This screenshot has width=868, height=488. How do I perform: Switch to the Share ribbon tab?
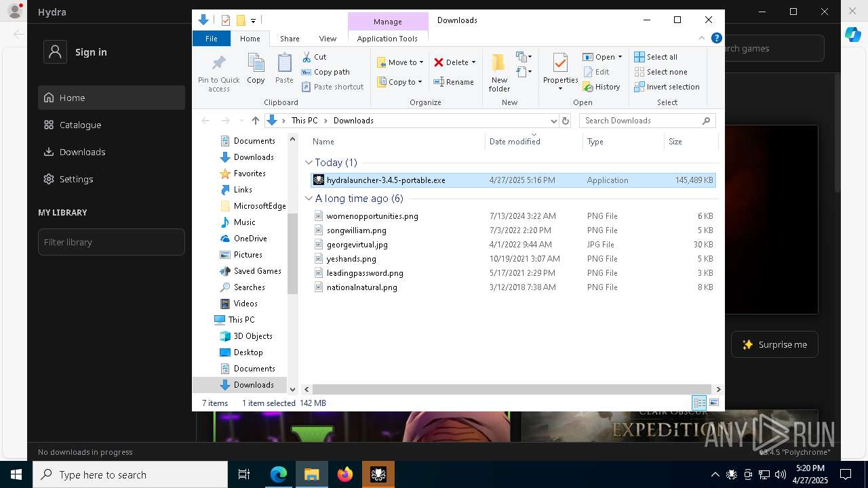[x=290, y=39]
